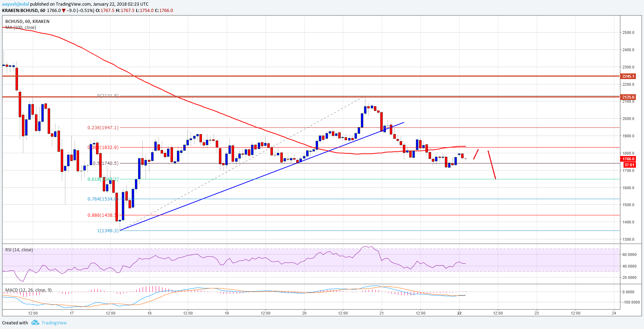Click the 'BCHUSD, 60, KRAKEN' chart legend
This screenshot has width=644, height=329.
(27, 22)
